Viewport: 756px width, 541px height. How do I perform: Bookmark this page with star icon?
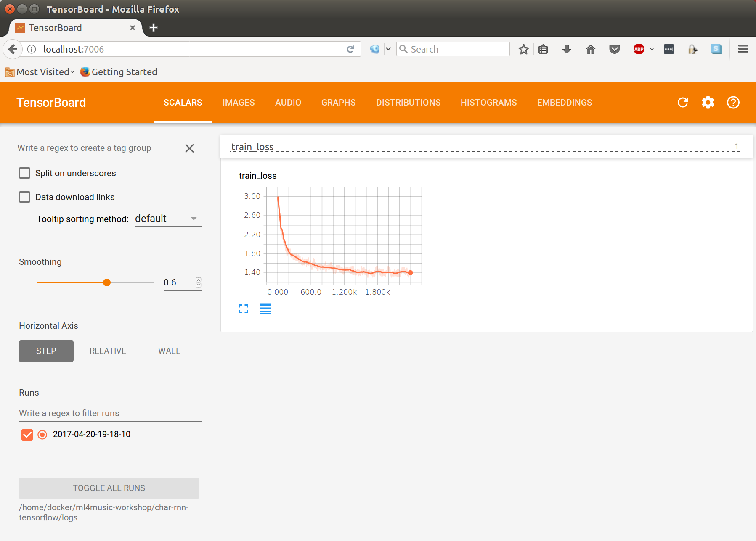(x=523, y=49)
